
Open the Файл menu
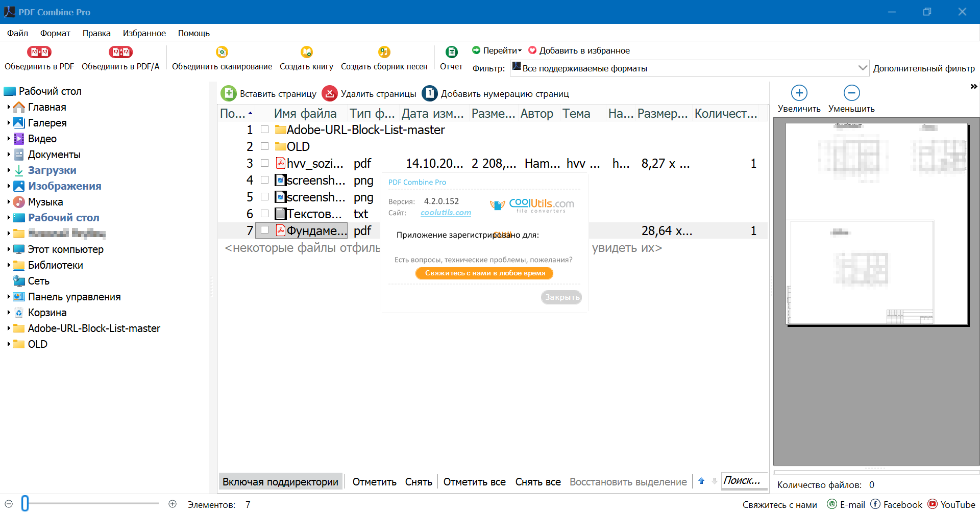point(17,33)
